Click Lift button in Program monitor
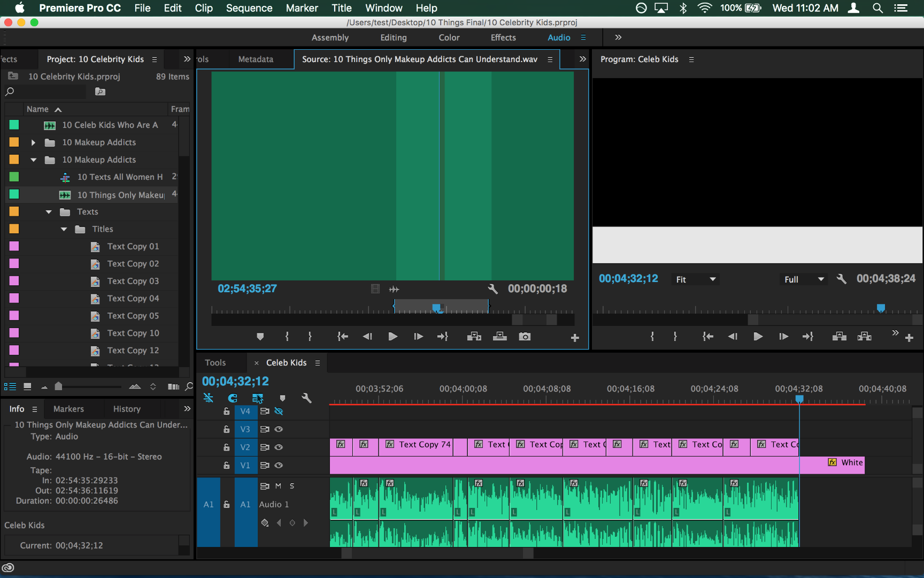This screenshot has height=578, width=924. pyautogui.click(x=840, y=337)
